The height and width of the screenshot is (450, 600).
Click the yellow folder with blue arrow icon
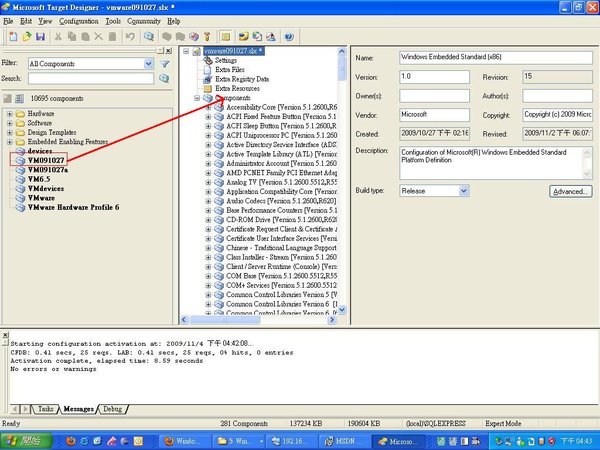tap(244, 36)
